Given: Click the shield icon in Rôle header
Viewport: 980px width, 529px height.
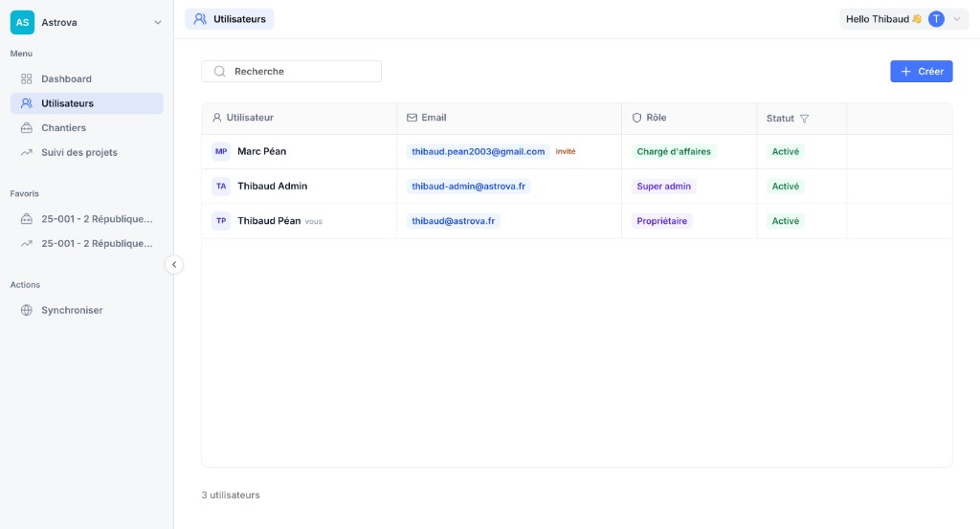Looking at the screenshot, I should (636, 118).
